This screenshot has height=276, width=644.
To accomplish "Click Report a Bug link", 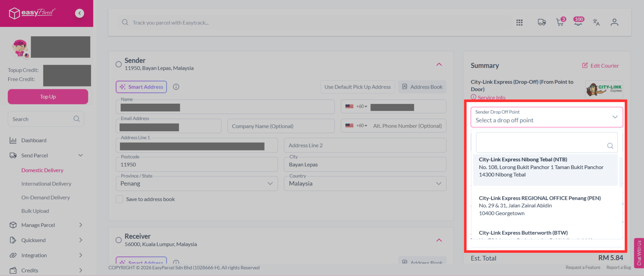I will [x=619, y=268].
